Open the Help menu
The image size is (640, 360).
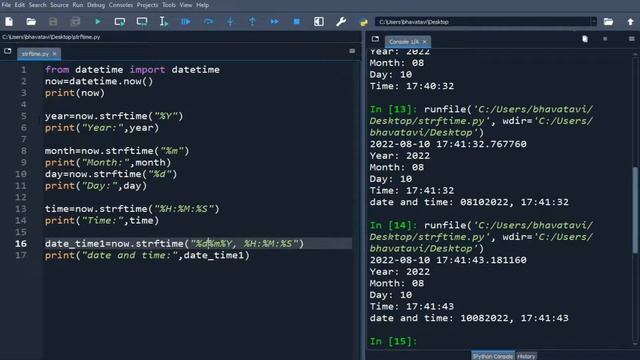(x=202, y=5)
